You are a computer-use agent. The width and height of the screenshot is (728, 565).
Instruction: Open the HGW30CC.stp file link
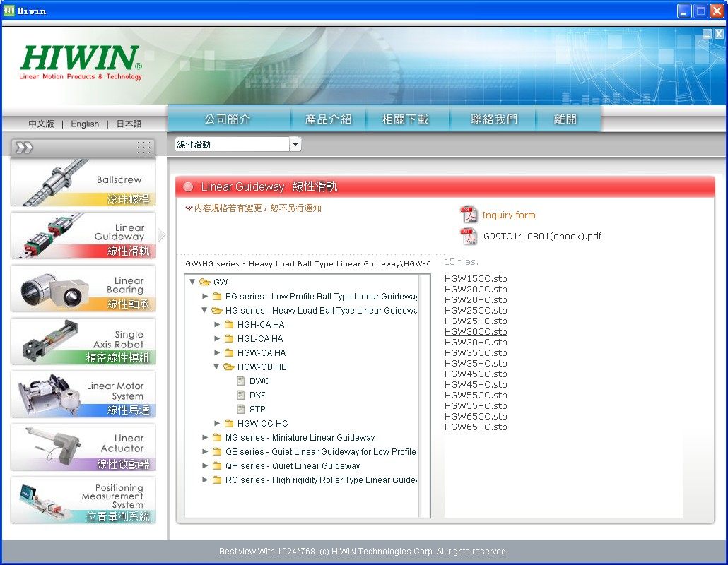pos(476,332)
